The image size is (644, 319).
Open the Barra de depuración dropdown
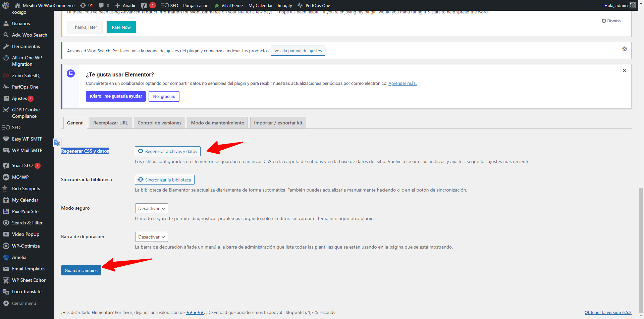pos(152,237)
